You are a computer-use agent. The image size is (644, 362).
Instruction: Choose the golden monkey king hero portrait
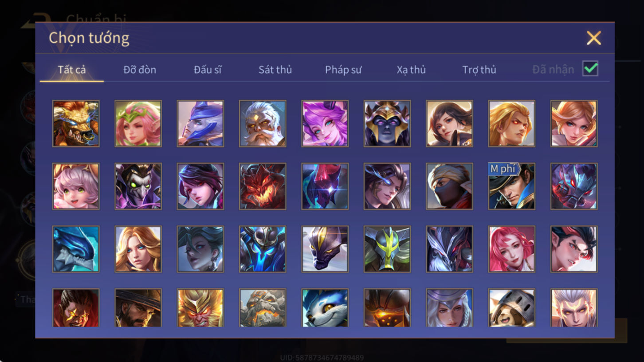point(200,308)
